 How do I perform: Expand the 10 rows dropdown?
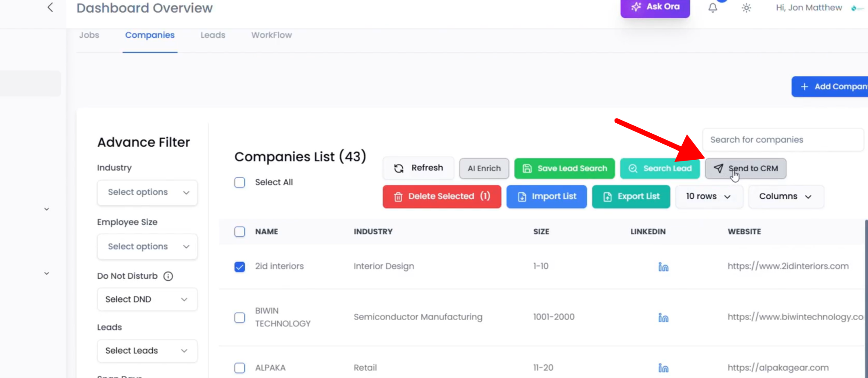[x=708, y=197]
